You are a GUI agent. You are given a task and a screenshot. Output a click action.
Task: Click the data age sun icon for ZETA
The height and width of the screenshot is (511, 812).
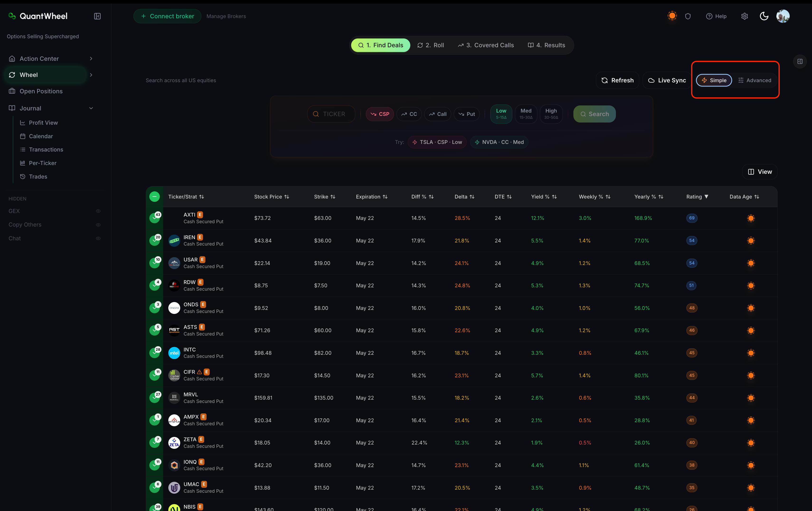751,443
